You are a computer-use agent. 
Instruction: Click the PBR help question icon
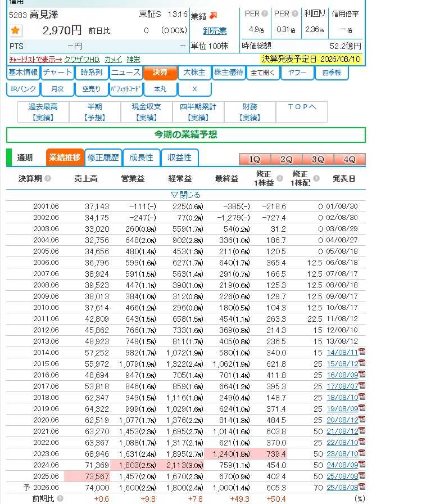(x=295, y=13)
